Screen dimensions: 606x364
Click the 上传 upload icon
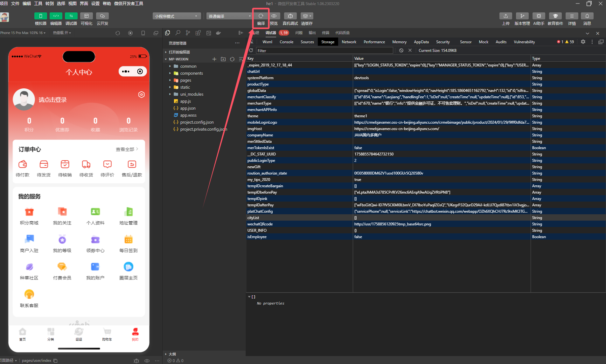click(505, 16)
